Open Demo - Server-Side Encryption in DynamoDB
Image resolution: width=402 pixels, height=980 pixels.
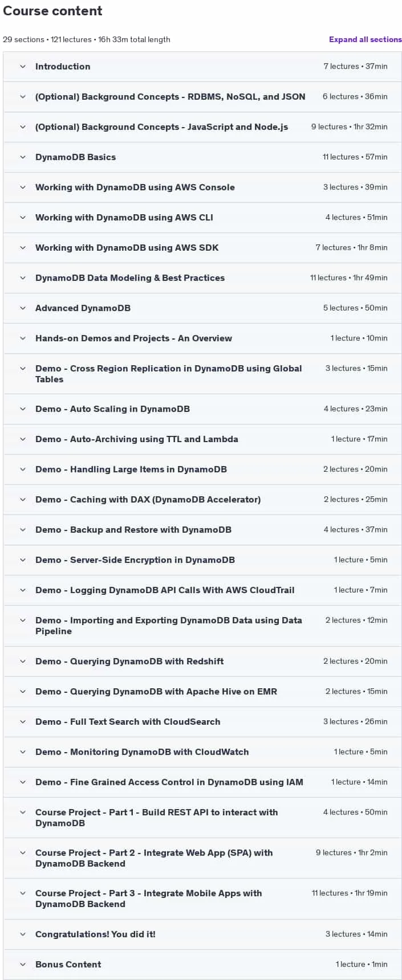click(x=202, y=560)
